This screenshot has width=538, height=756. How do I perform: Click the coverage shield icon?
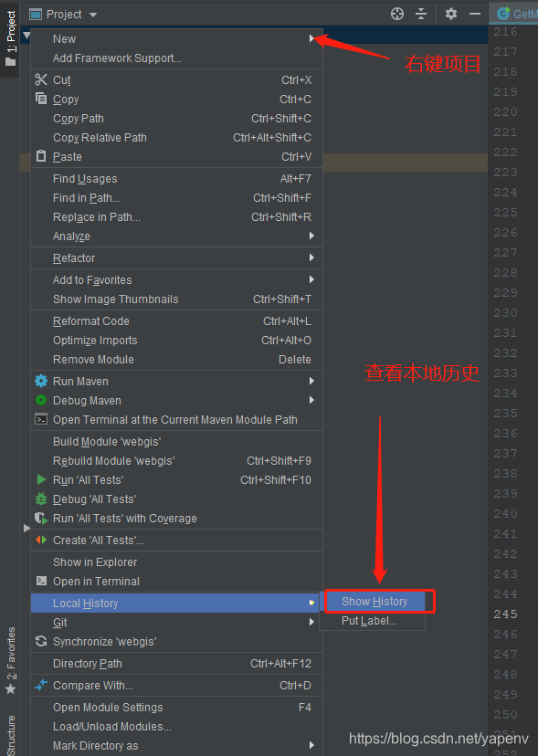pyautogui.click(x=41, y=519)
